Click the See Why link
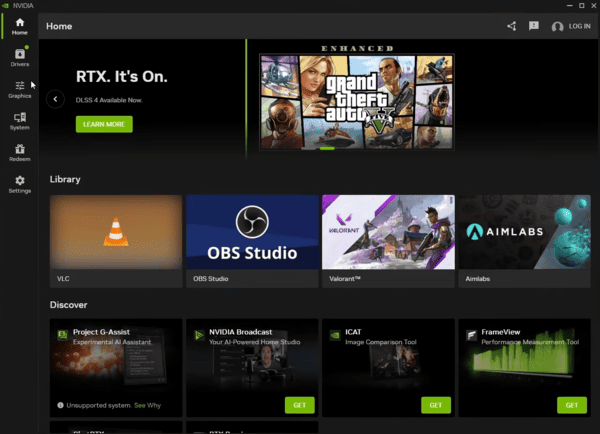 147,405
